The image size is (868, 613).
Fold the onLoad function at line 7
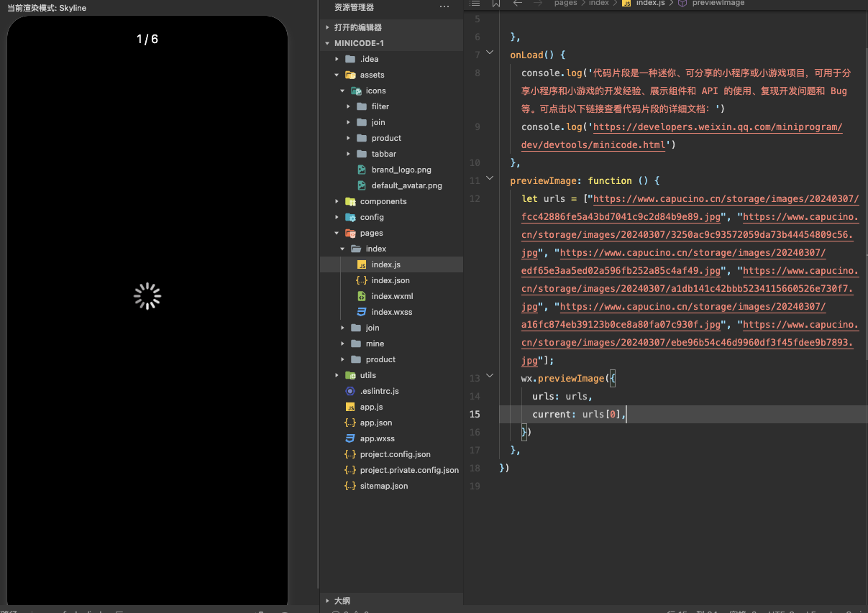point(490,52)
